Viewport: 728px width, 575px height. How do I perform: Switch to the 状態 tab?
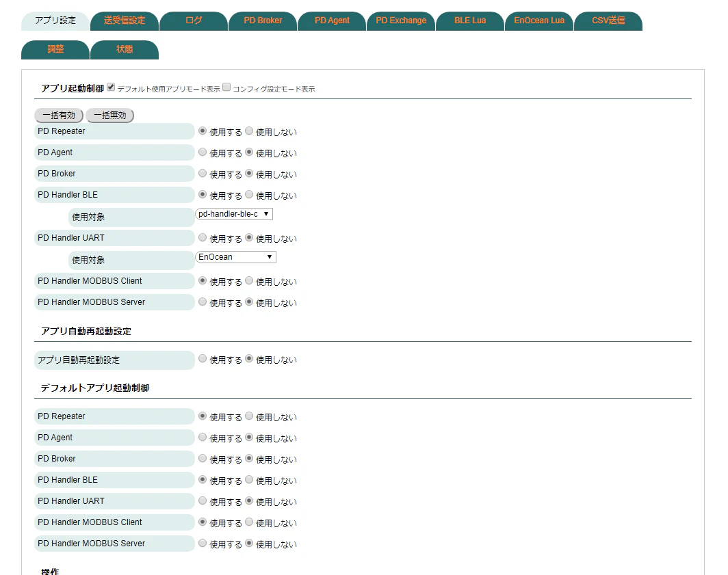125,50
